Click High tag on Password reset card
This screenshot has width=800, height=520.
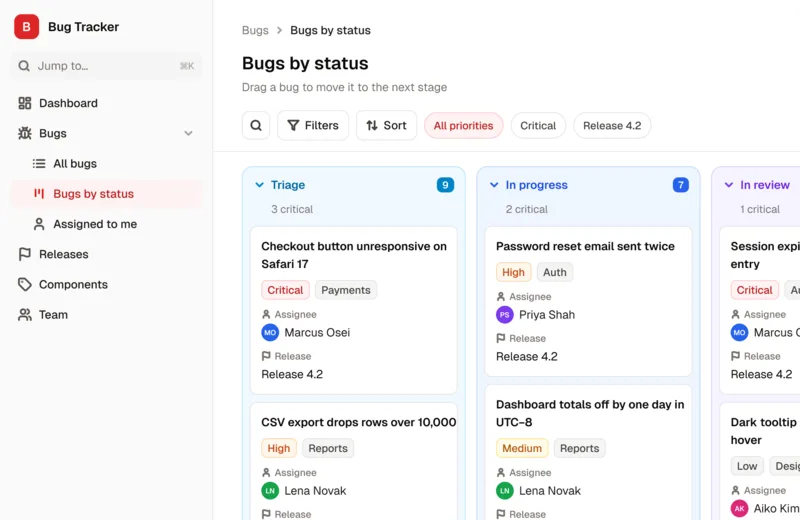coord(513,272)
